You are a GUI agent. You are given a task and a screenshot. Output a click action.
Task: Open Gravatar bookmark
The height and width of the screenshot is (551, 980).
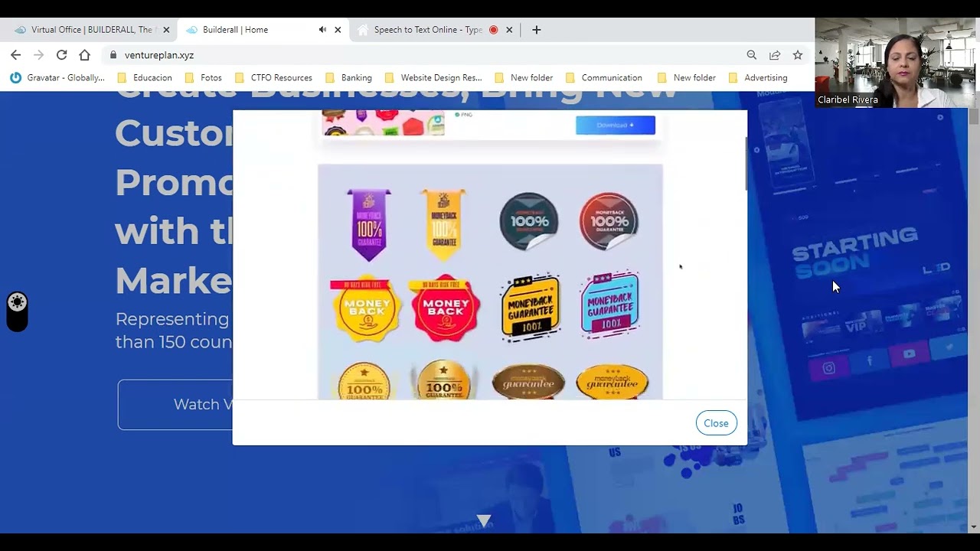[x=57, y=77]
